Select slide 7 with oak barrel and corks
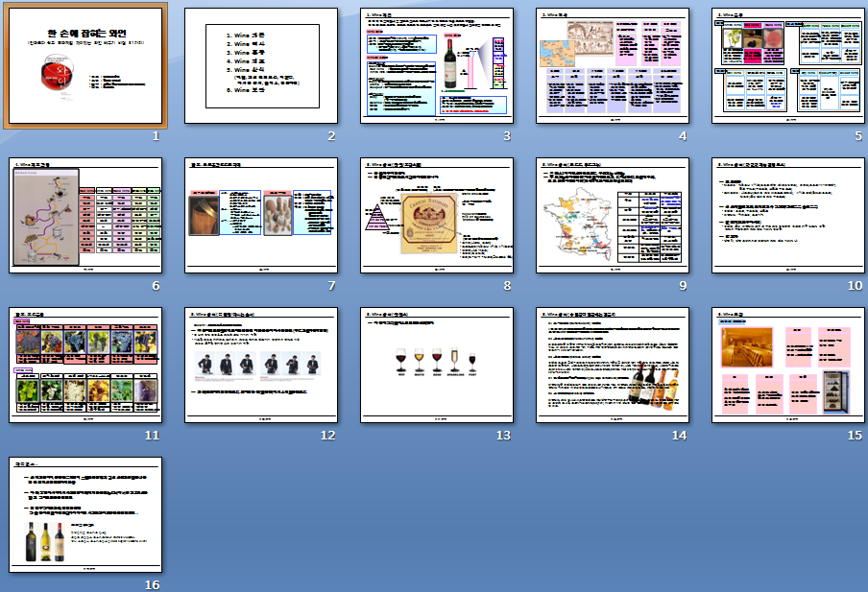This screenshot has height=592, width=868. coord(261,215)
